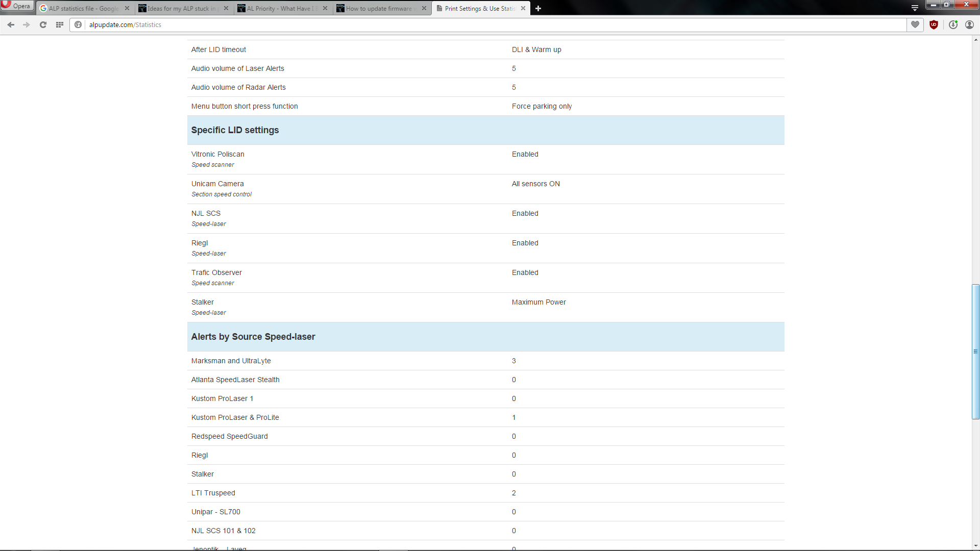The image size is (980, 551).
Task: Click the heart bookmark icon
Action: (915, 24)
